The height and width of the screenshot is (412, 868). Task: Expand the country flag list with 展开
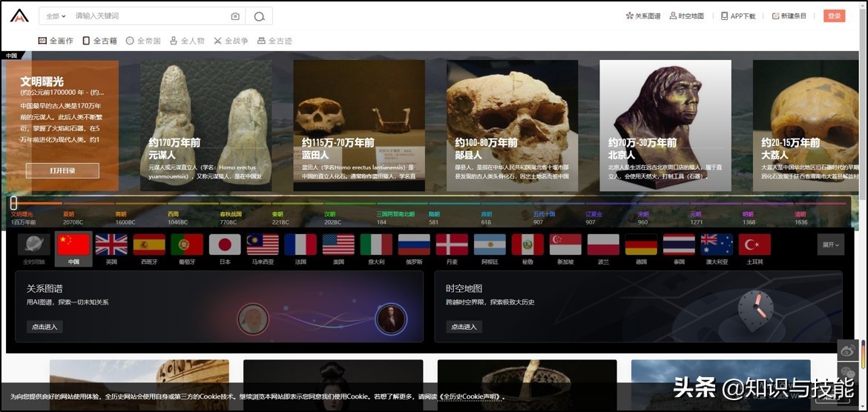coord(830,245)
